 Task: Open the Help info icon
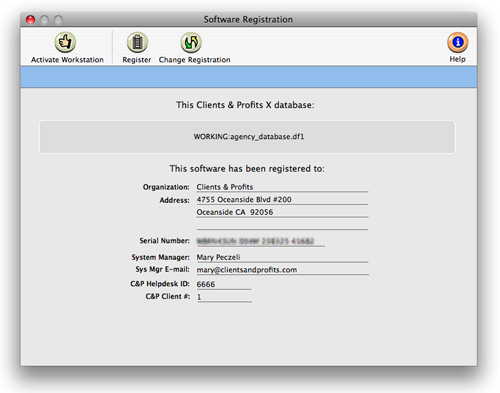pos(458,42)
